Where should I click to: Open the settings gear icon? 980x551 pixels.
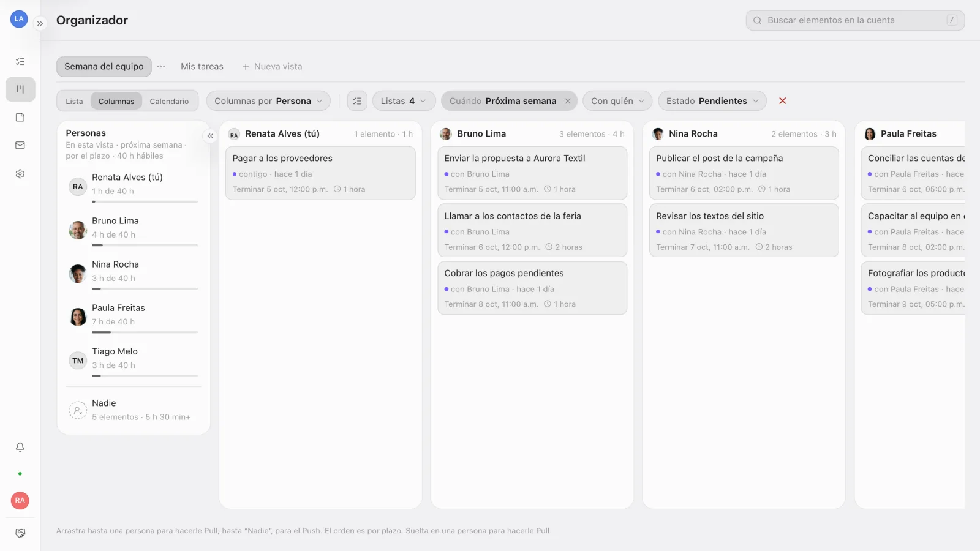pos(20,174)
